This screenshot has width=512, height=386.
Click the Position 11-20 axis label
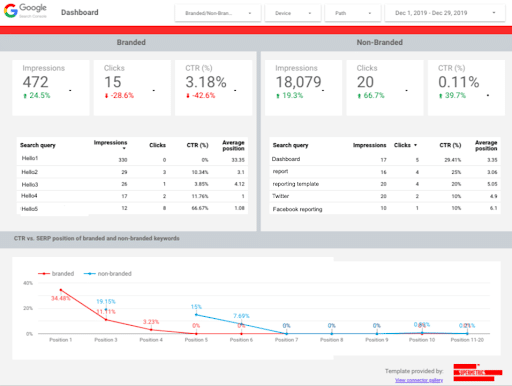467,340
